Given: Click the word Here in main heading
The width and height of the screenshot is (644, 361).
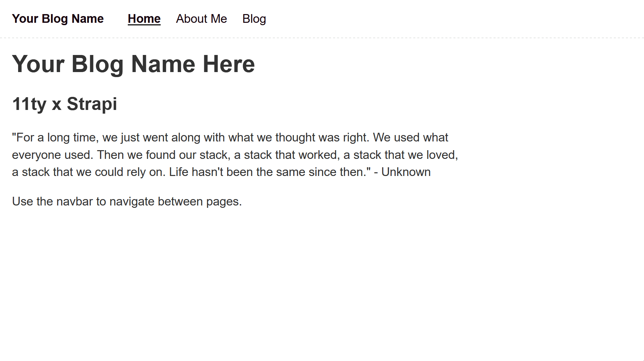Looking at the screenshot, I should pos(229,64).
